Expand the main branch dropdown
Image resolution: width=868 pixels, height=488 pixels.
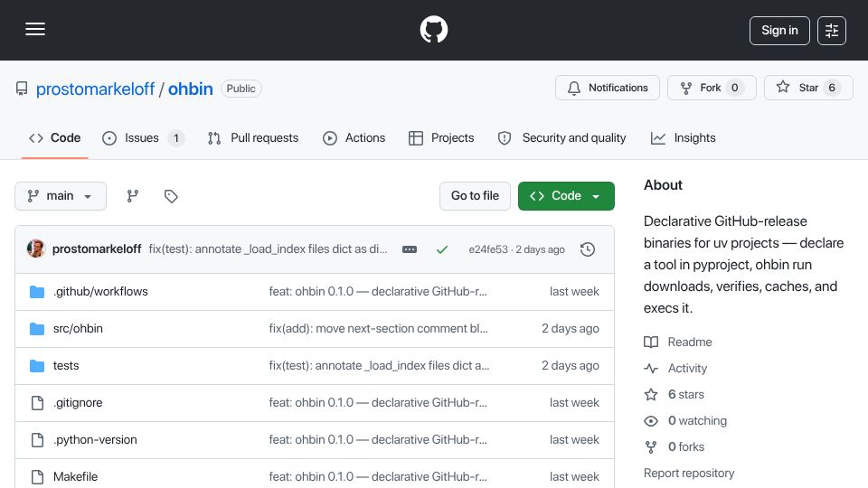tap(61, 196)
